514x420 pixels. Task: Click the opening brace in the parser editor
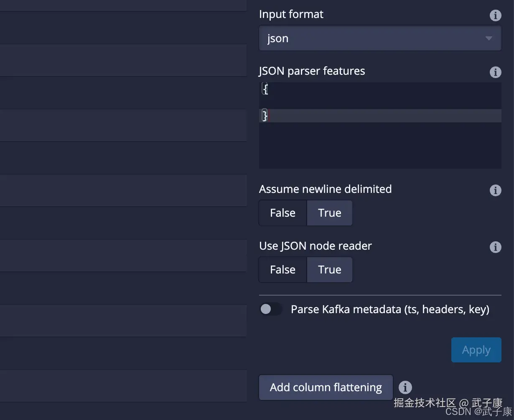[265, 89]
